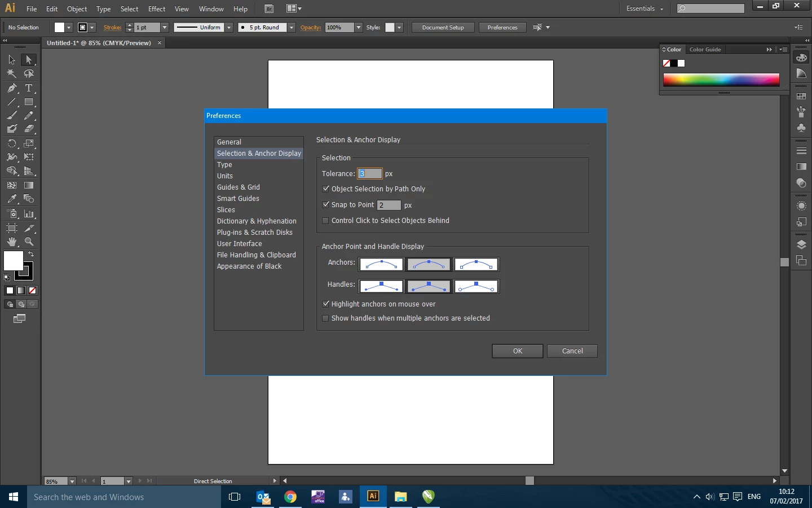Open the Window menu
This screenshot has width=812, height=508.
(x=211, y=9)
